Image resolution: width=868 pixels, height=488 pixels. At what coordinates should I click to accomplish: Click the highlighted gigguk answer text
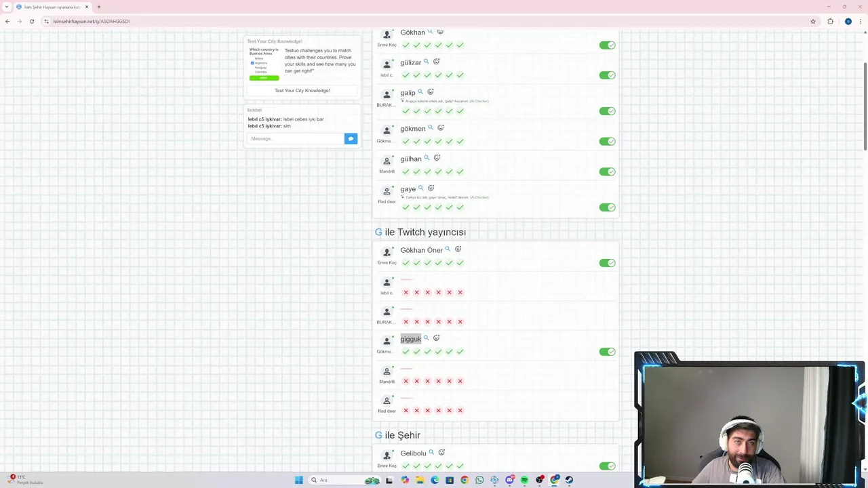[x=410, y=339]
